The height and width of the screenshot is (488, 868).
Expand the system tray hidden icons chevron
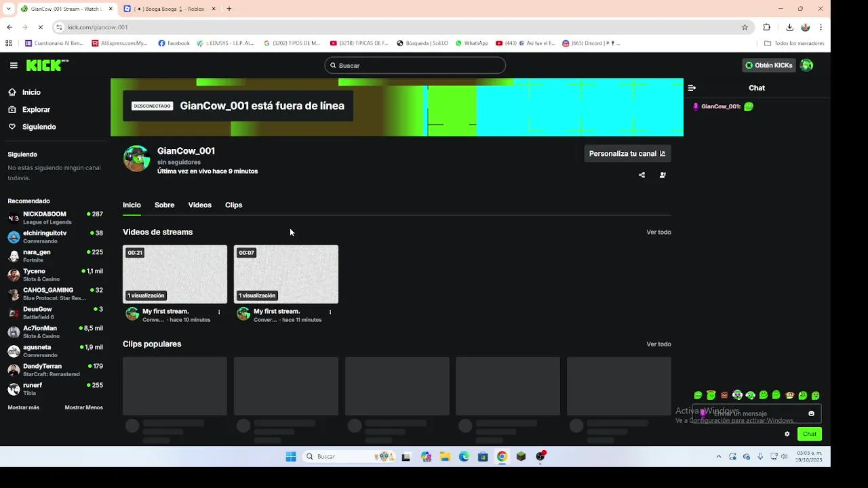[x=719, y=457]
